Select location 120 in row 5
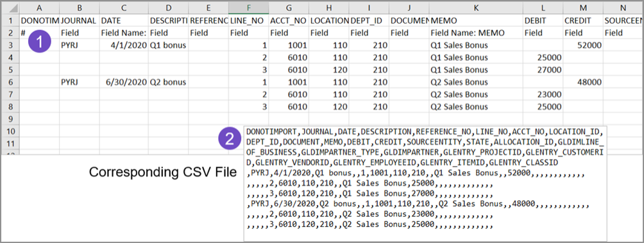 click(x=329, y=69)
